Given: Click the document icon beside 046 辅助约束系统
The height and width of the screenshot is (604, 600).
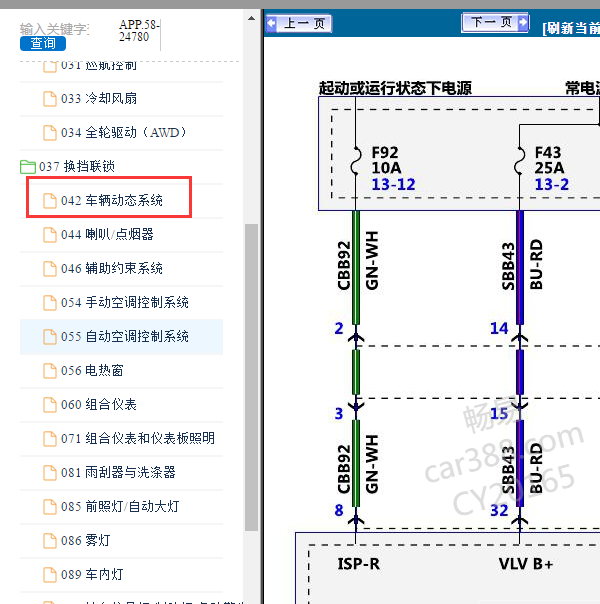Looking at the screenshot, I should point(50,268).
